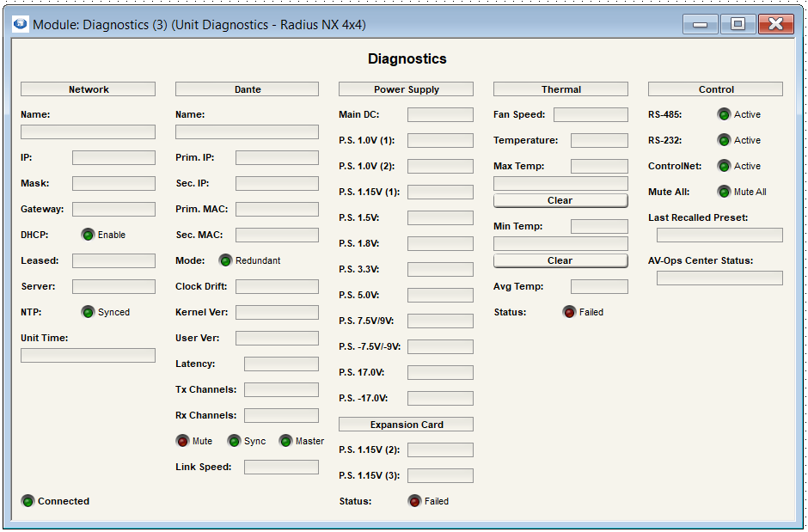Click the Control section header
The width and height of the screenshot is (808, 532).
[715, 89]
